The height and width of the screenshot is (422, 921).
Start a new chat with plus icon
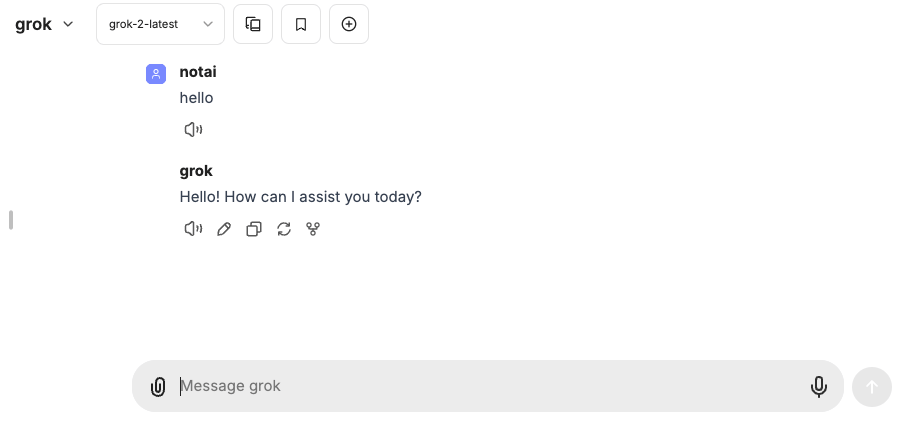point(349,24)
